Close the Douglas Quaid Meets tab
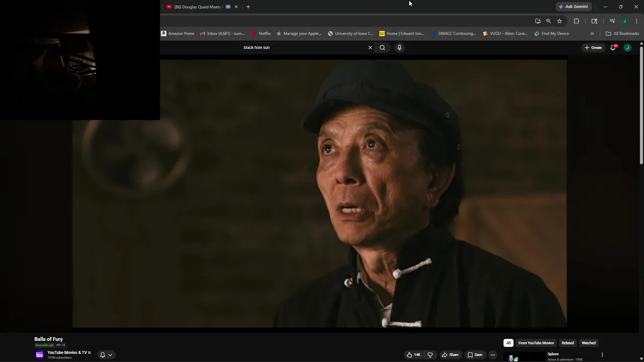This screenshot has width=644, height=362. (x=236, y=7)
